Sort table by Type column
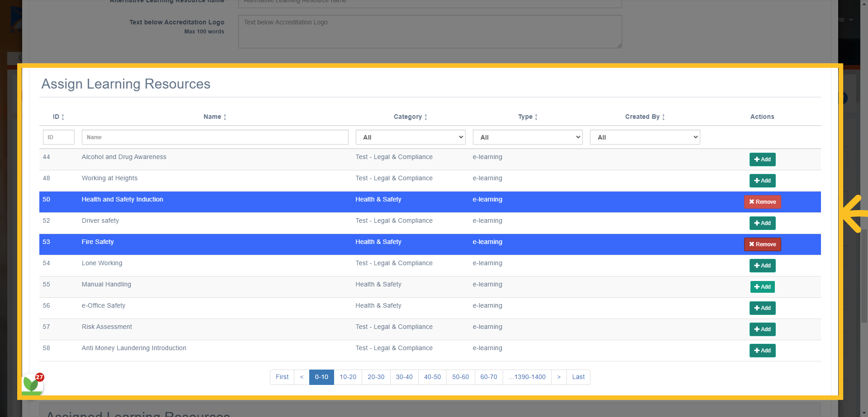 (528, 117)
